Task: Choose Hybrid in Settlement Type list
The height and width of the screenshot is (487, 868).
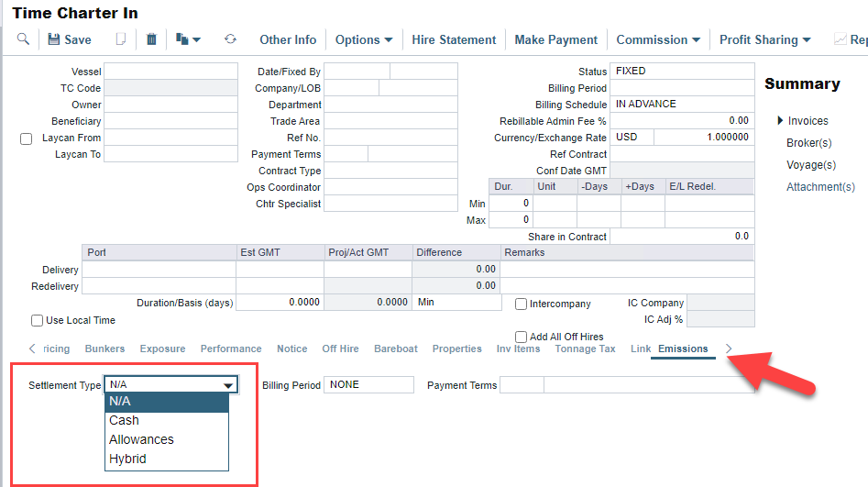Action: [x=127, y=459]
